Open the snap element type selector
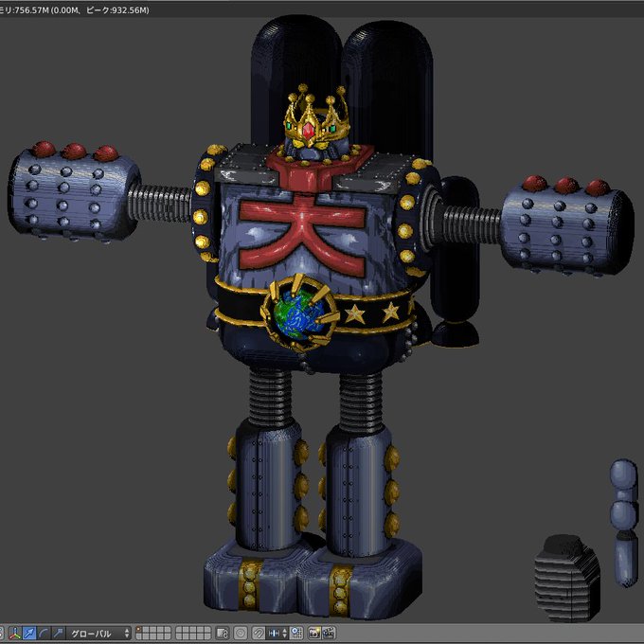The width and height of the screenshot is (644, 644). [277, 633]
